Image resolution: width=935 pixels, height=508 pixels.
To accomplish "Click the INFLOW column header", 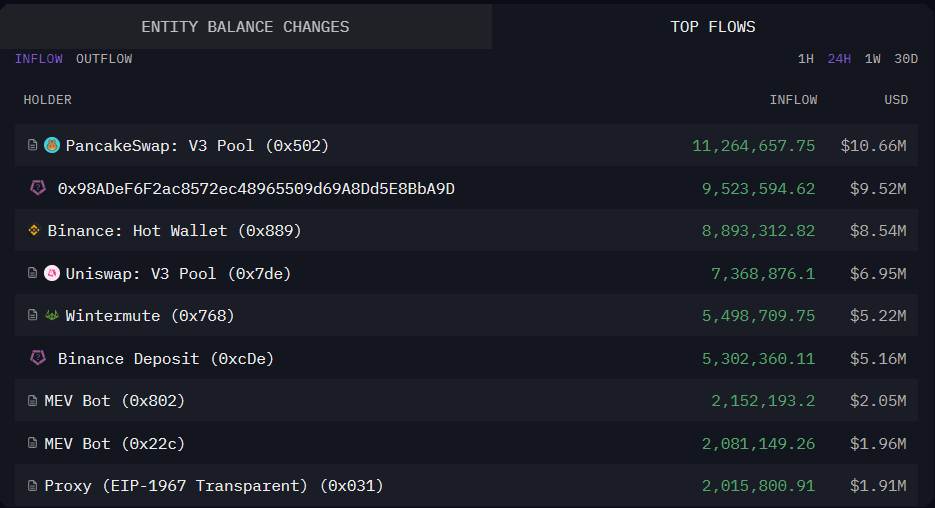I will click(793, 100).
